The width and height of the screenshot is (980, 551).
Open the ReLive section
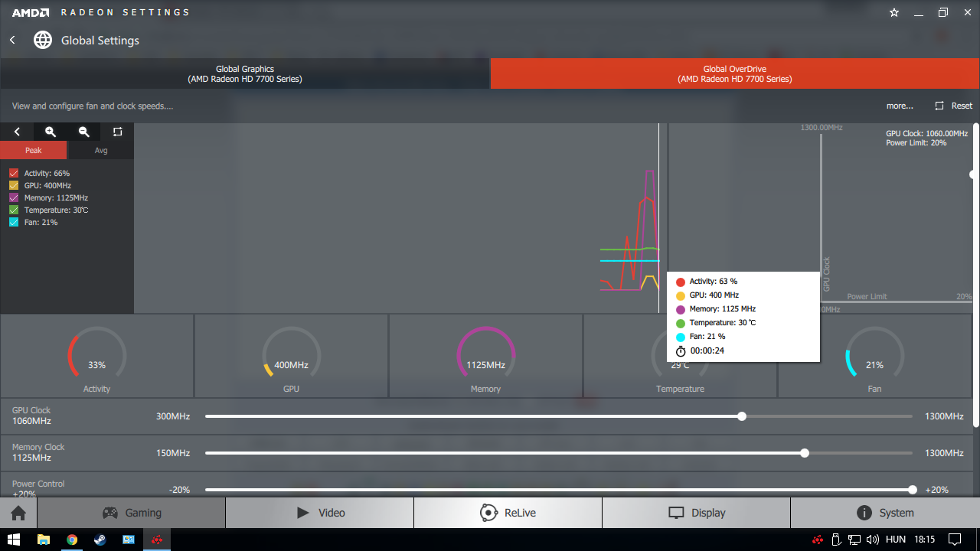pos(508,513)
